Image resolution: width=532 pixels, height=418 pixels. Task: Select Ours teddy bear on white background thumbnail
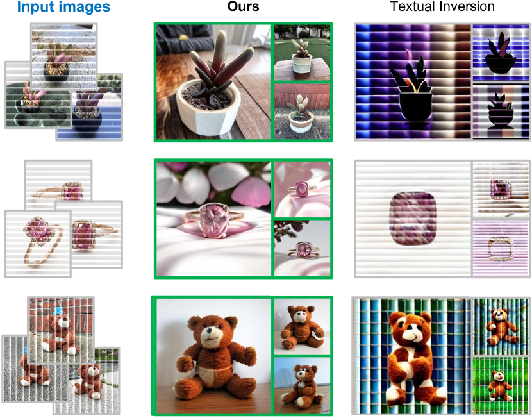(303, 326)
